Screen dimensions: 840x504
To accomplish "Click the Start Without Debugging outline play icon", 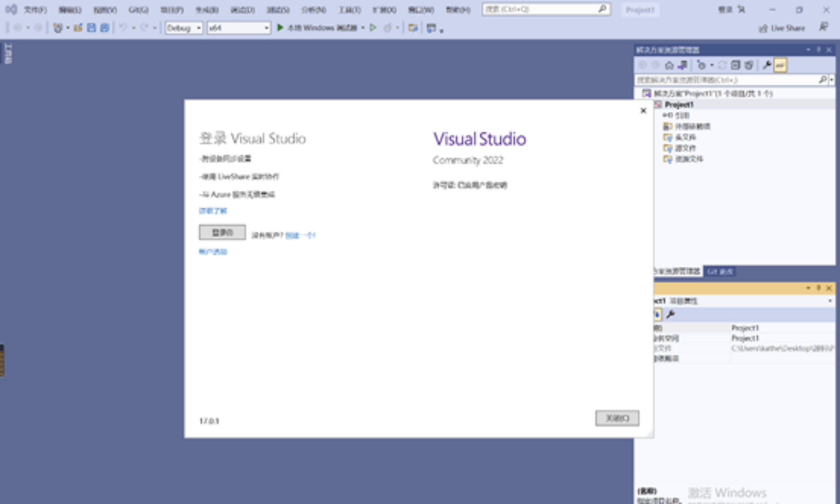I will pos(373,28).
